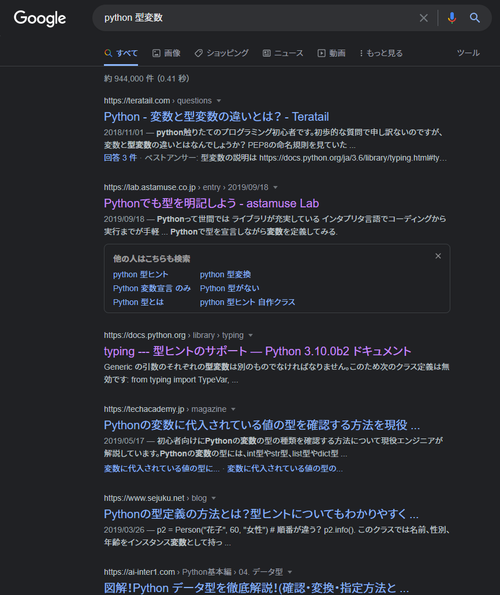Open dropdown arrow next to docs.python.org URL
500x595 pixels.
point(250,335)
